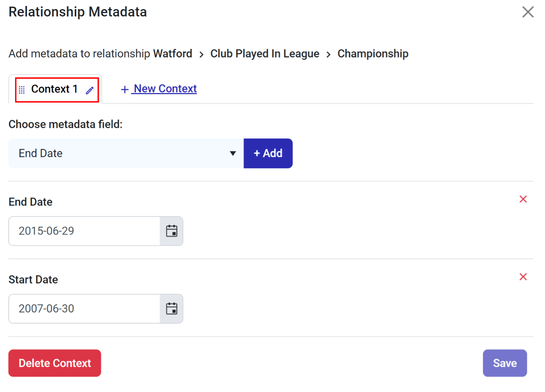
Task: Close the Relationship Metadata dialog
Action: coord(528,12)
